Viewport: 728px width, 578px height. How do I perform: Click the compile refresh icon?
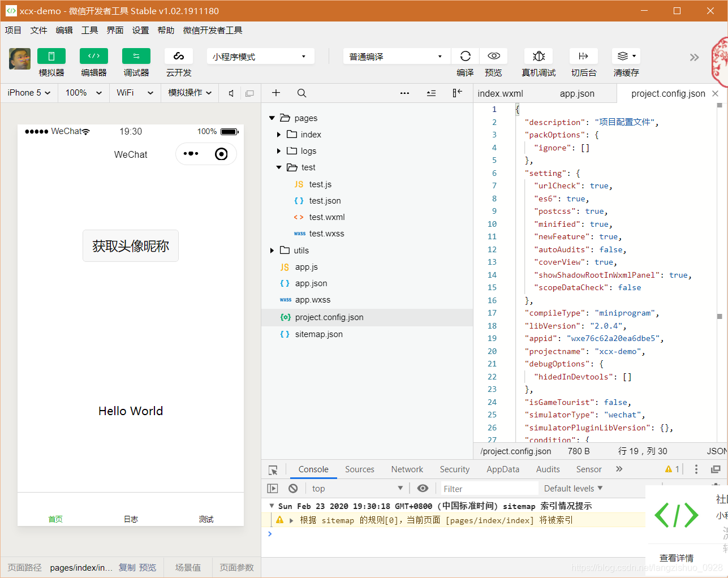point(465,56)
